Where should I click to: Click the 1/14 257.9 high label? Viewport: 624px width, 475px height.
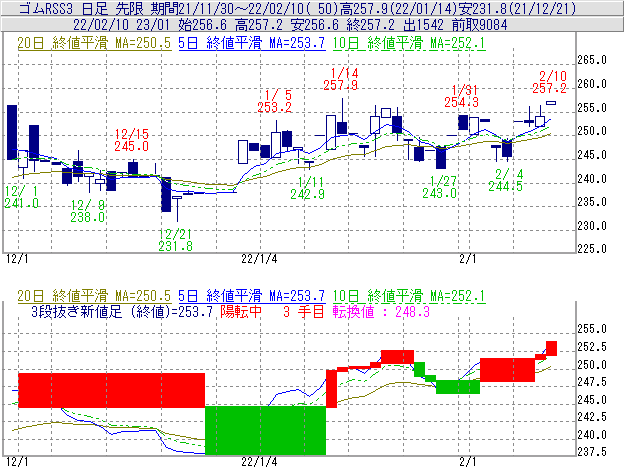coord(341,79)
